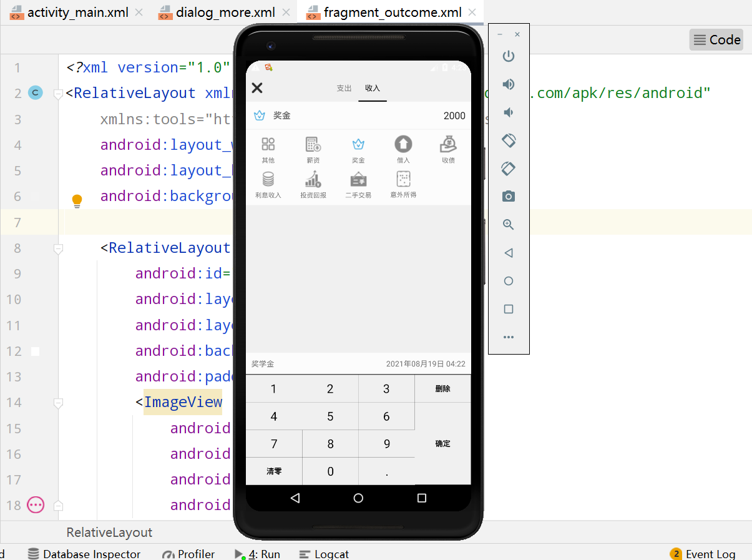The height and width of the screenshot is (560, 752).
Task: Close the activity_main.xml tab
Action: coord(139,12)
